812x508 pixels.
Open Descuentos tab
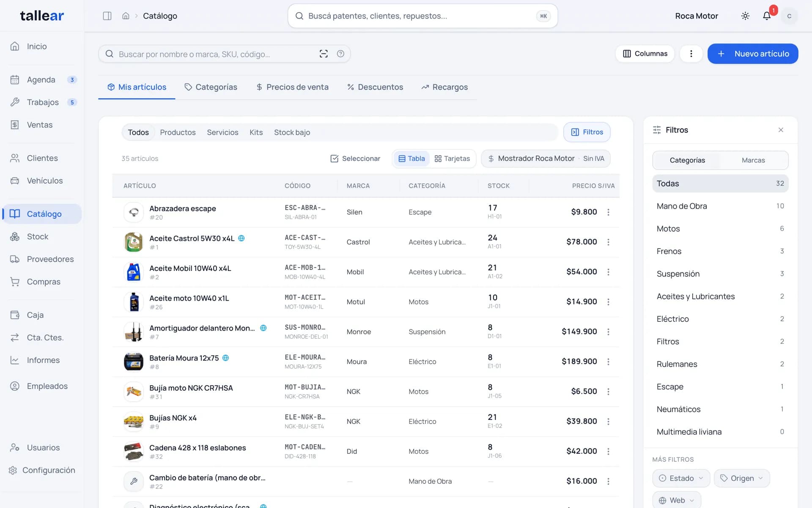[x=375, y=87]
